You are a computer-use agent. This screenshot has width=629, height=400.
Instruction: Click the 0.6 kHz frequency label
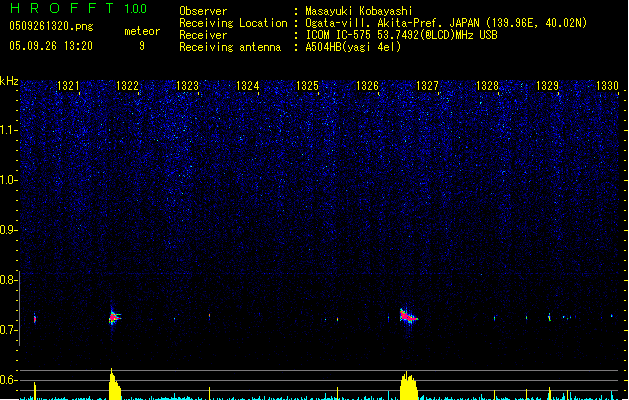pyautogui.click(x=8, y=380)
